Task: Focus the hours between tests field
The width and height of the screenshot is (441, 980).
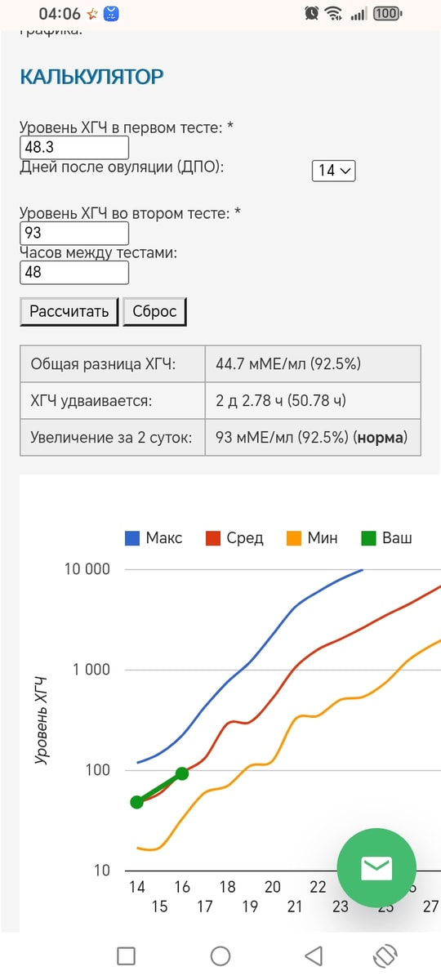Action: coord(74,272)
